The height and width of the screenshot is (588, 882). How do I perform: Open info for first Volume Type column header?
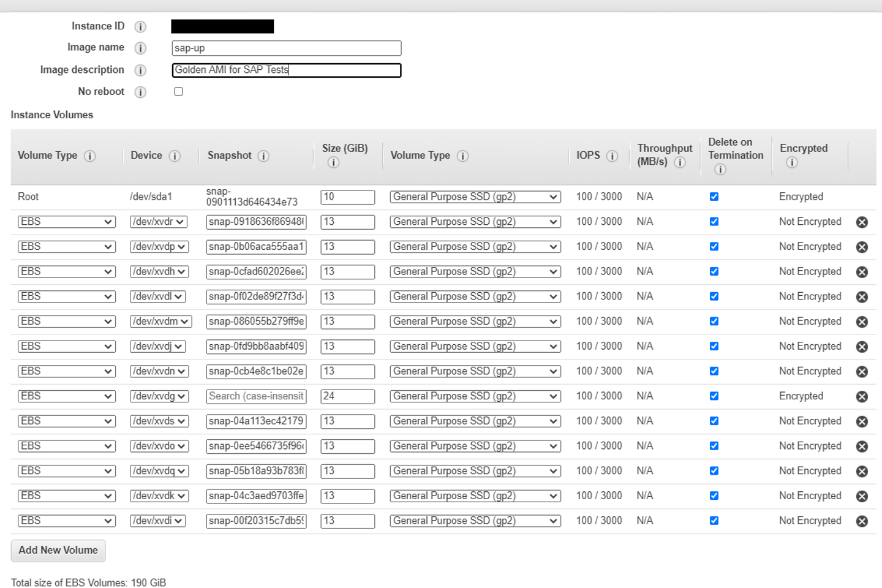click(90, 156)
